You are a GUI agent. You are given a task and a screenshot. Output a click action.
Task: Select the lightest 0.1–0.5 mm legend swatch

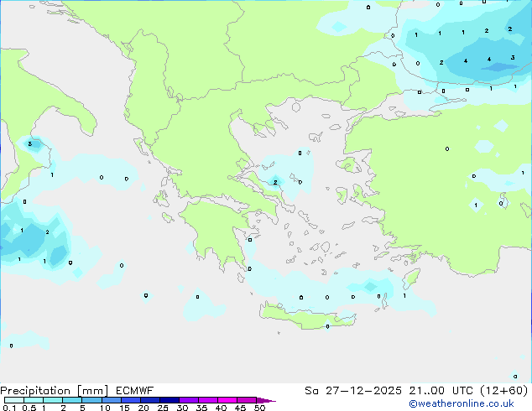[x=14, y=400]
